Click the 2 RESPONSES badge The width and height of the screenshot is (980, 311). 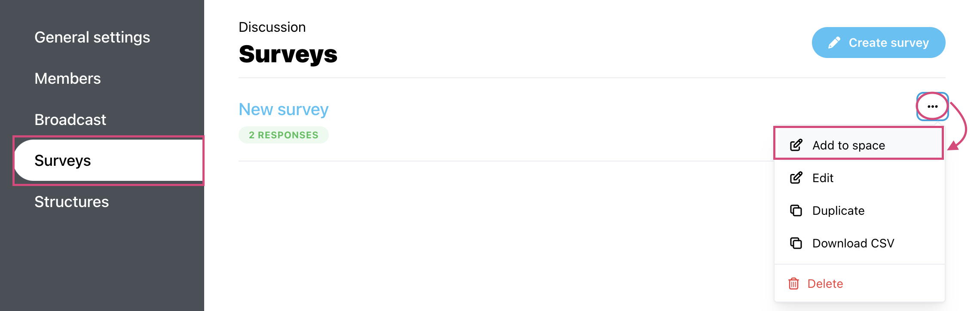tap(284, 135)
